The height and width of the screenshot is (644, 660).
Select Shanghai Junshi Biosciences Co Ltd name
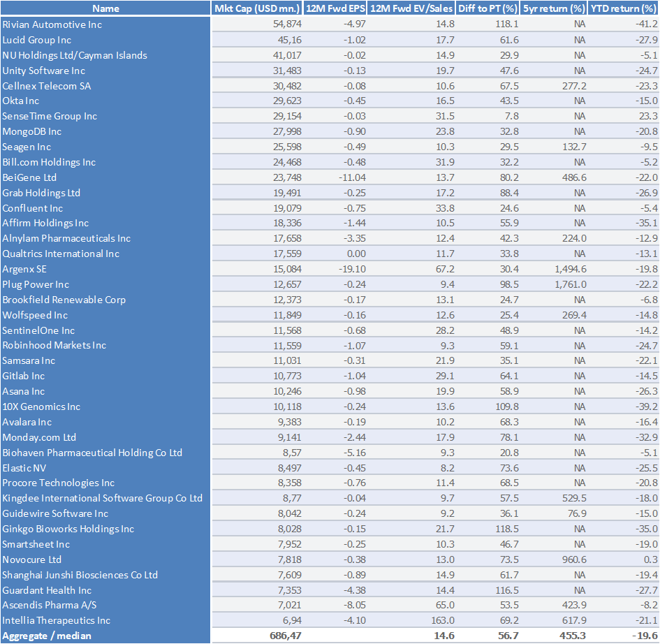pyautogui.click(x=80, y=575)
